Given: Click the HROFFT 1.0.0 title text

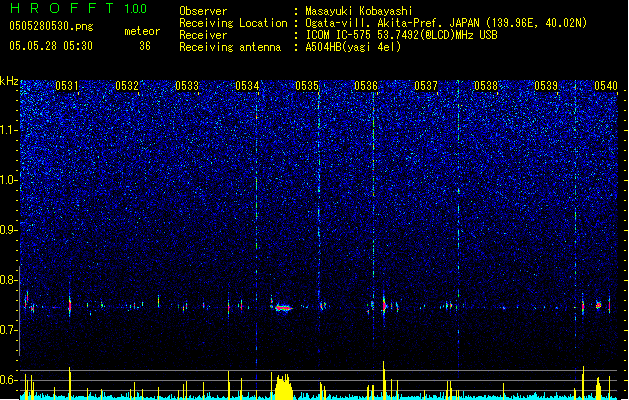Looking at the screenshot, I should point(78,8).
